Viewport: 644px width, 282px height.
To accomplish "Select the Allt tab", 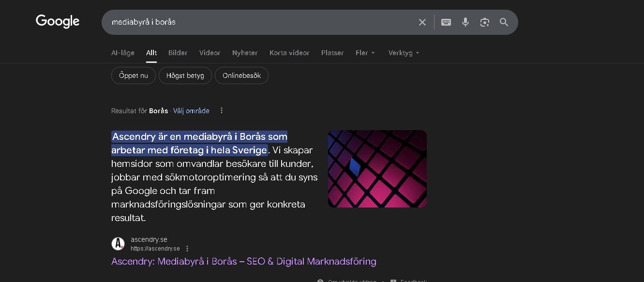I will (151, 53).
